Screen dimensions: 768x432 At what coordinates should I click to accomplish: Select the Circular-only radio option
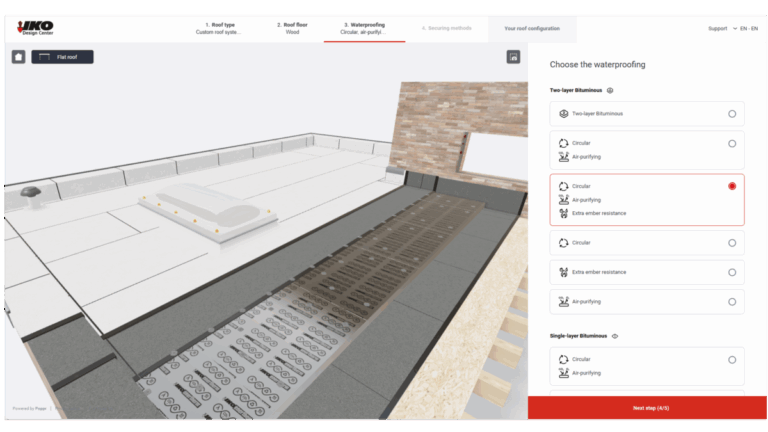pyautogui.click(x=732, y=243)
